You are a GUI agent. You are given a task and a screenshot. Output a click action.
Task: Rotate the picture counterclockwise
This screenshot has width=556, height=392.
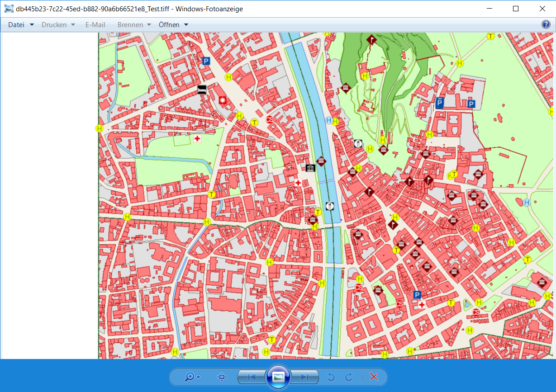(330, 377)
